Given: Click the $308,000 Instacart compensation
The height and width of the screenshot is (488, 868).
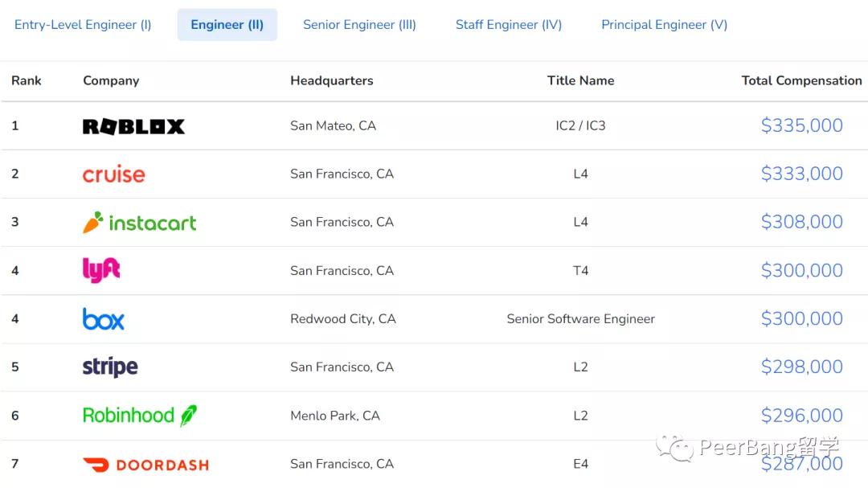Looking at the screenshot, I should (801, 222).
